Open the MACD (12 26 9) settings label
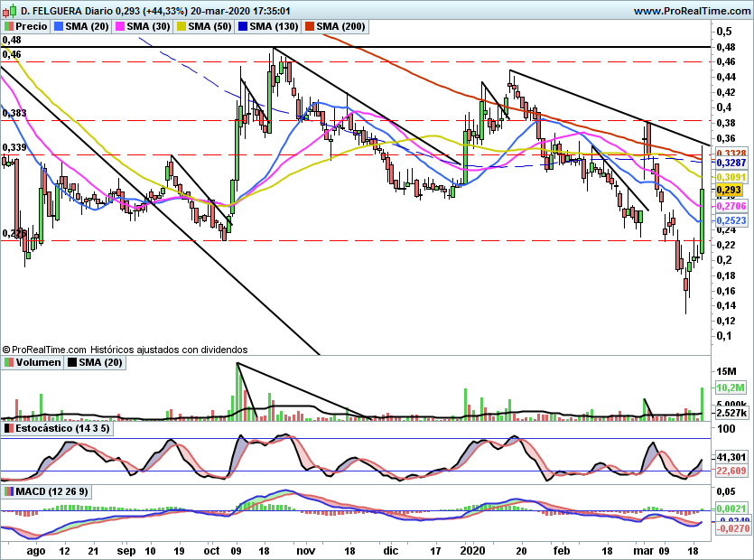Viewport: 754px width, 560px height. [52, 491]
